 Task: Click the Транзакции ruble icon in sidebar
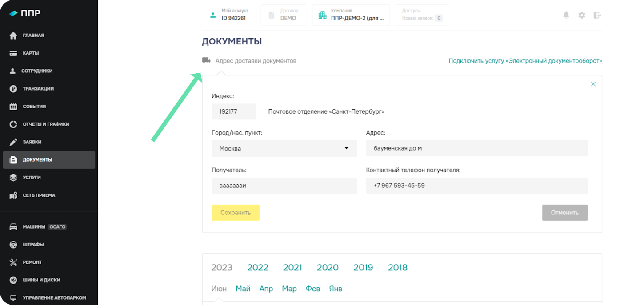pyautogui.click(x=13, y=89)
